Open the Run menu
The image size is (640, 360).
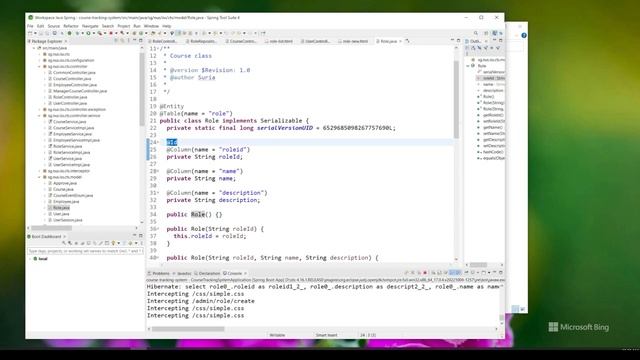[137, 26]
